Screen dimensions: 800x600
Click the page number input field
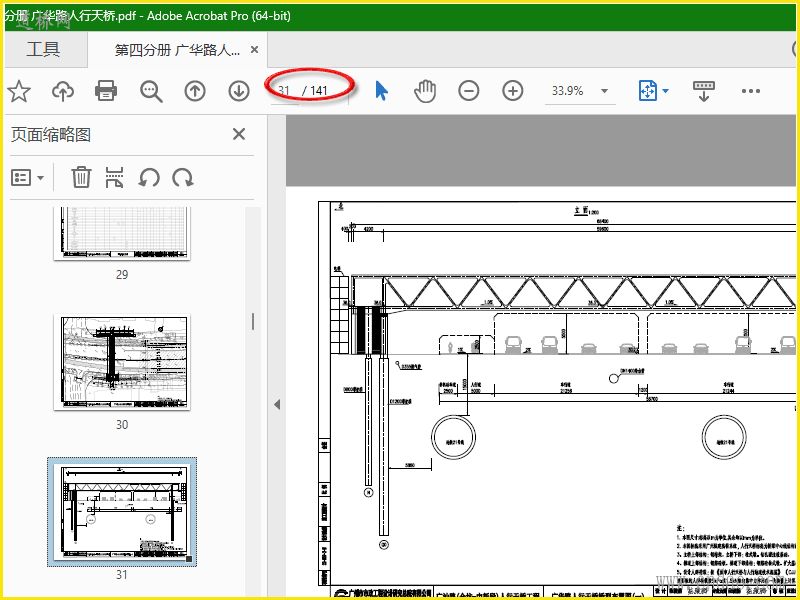pyautogui.click(x=284, y=91)
